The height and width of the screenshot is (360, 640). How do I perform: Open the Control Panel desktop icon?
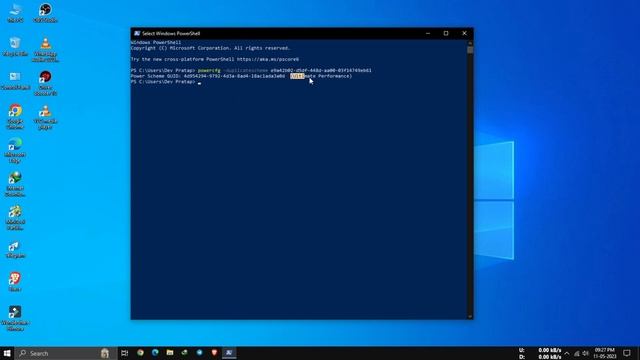[15, 80]
